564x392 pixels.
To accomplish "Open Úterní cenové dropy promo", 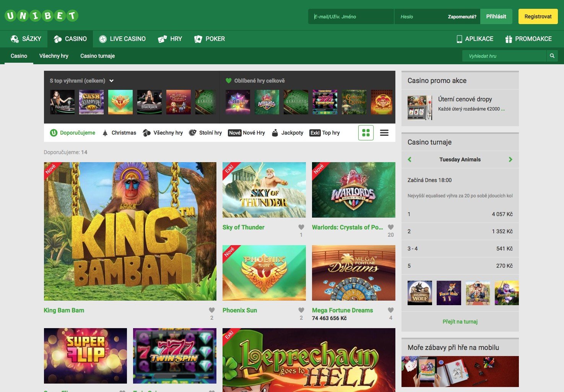I will (x=465, y=99).
